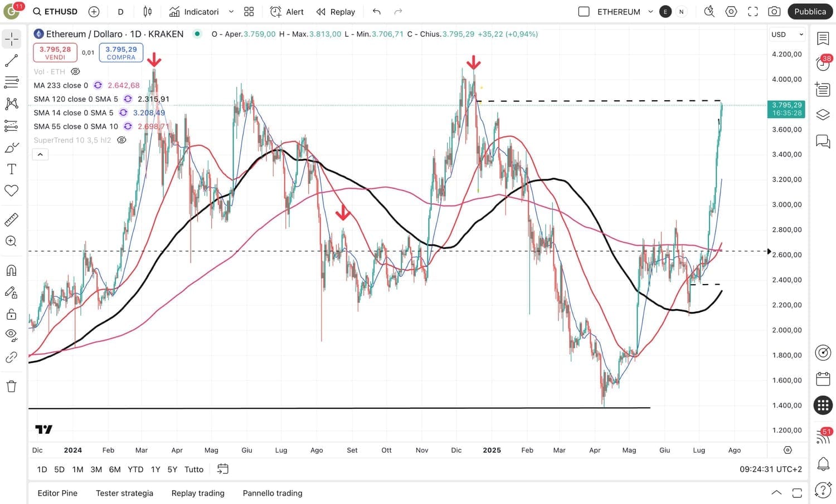Expand the indicator favorites dropdown arrow
The height and width of the screenshot is (504, 836).
[x=231, y=12]
